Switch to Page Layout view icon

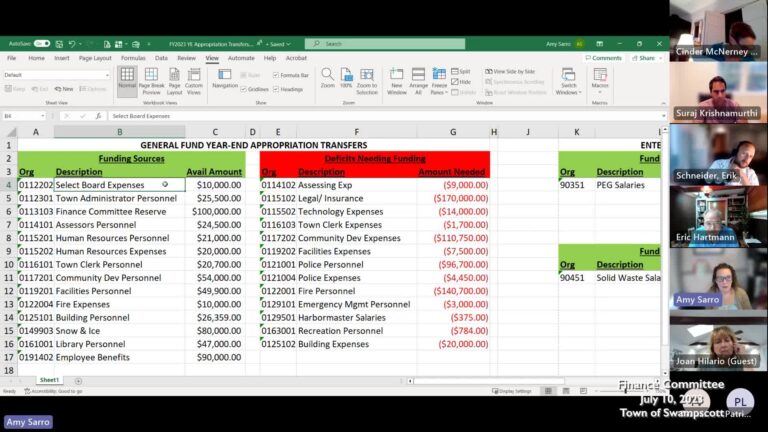point(174,80)
